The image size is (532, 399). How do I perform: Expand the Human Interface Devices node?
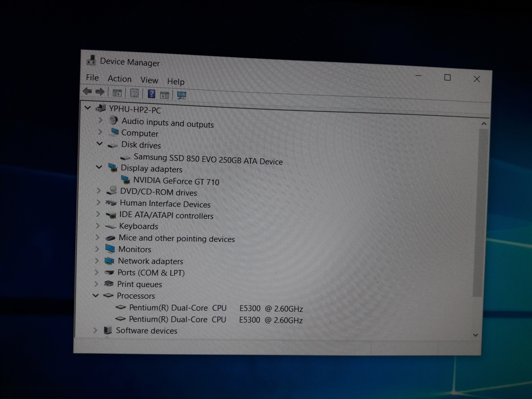pos(98,202)
